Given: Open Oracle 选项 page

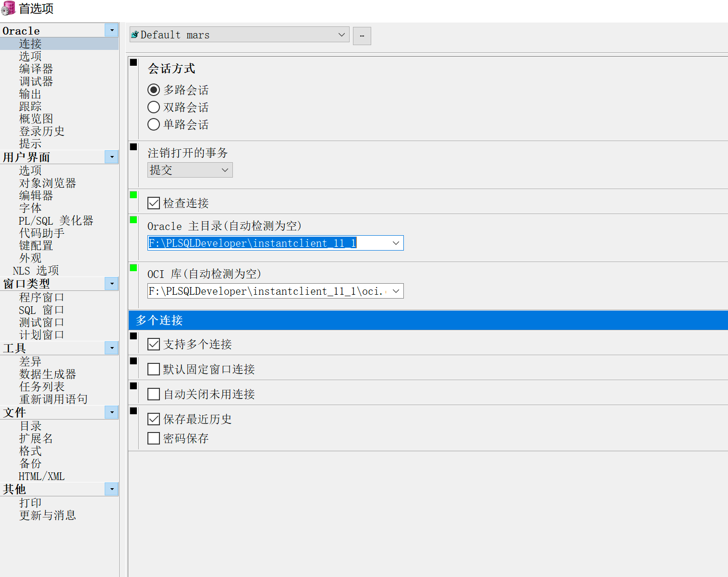Looking at the screenshot, I should coord(30,56).
